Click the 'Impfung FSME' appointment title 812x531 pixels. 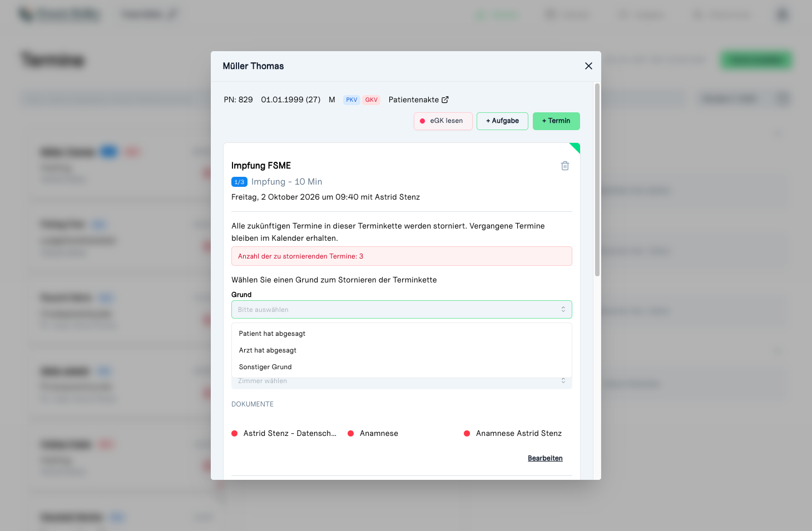[261, 166]
